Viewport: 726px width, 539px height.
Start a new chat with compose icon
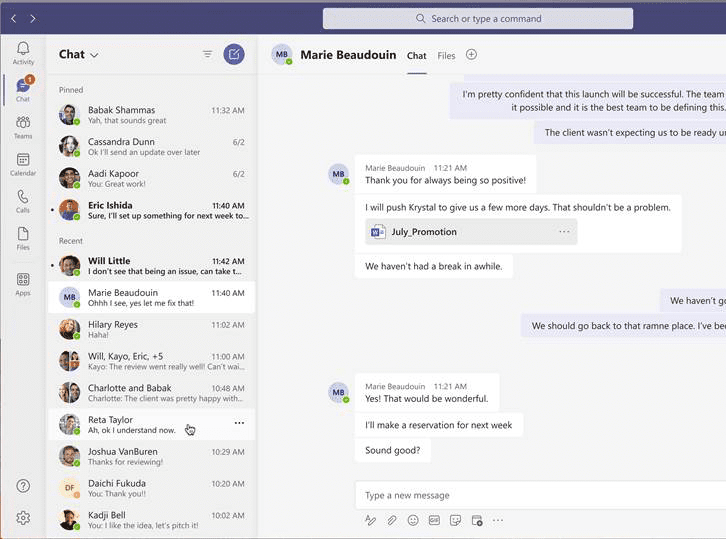234,55
